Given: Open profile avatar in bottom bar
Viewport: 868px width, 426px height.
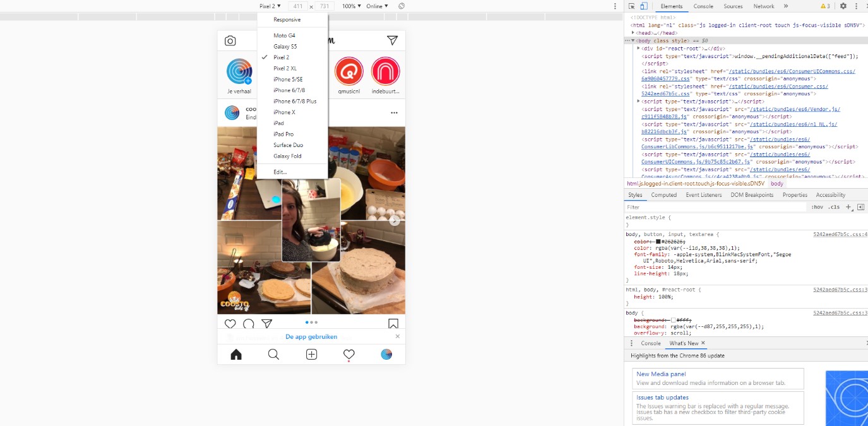Looking at the screenshot, I should [x=386, y=355].
